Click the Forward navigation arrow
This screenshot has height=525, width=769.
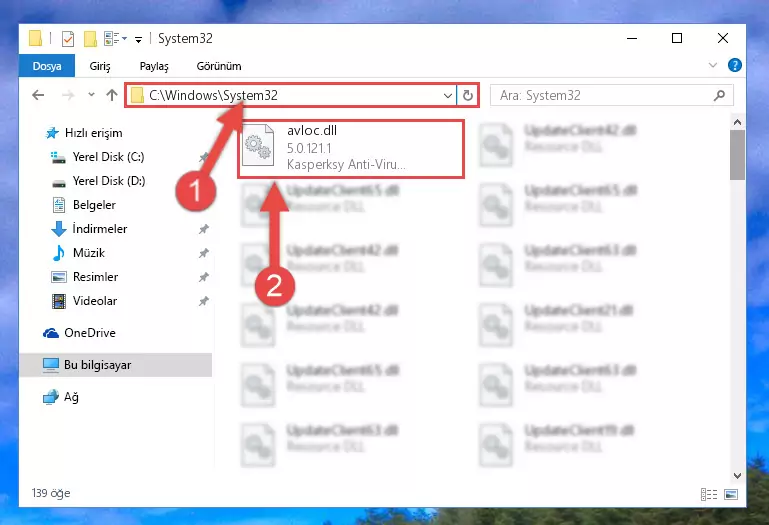click(x=68, y=95)
